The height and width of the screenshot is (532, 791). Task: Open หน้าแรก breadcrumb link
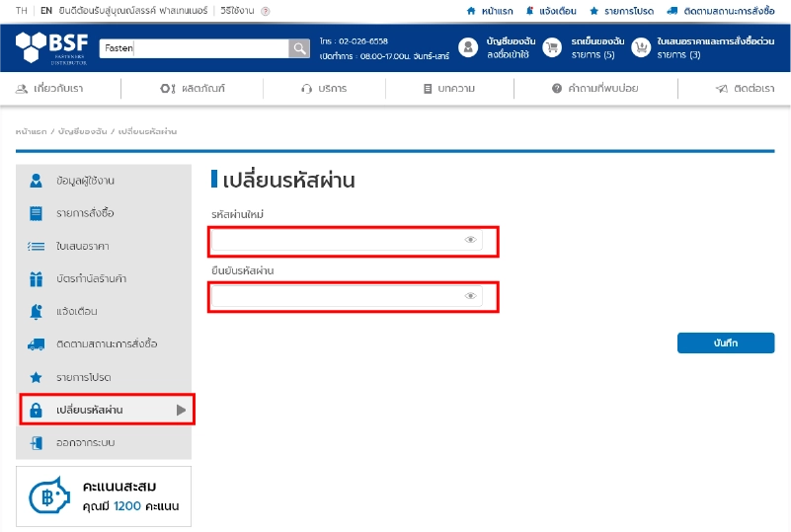(30, 131)
